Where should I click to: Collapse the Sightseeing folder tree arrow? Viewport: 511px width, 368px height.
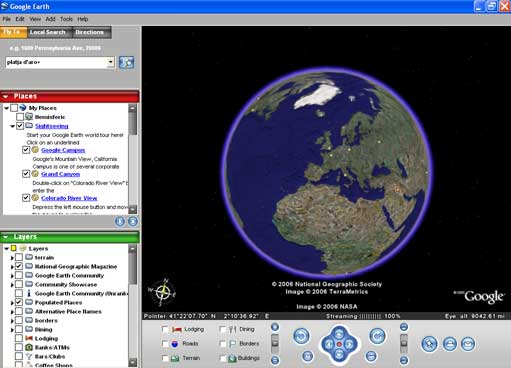coord(12,126)
